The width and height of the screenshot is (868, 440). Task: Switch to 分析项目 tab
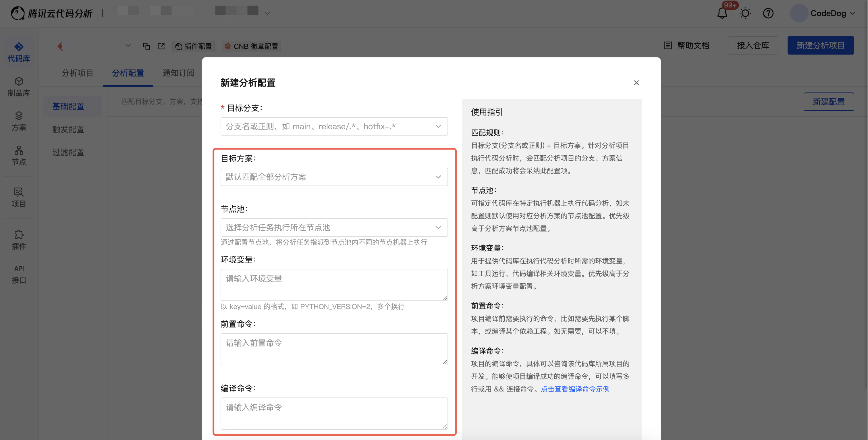coord(77,73)
